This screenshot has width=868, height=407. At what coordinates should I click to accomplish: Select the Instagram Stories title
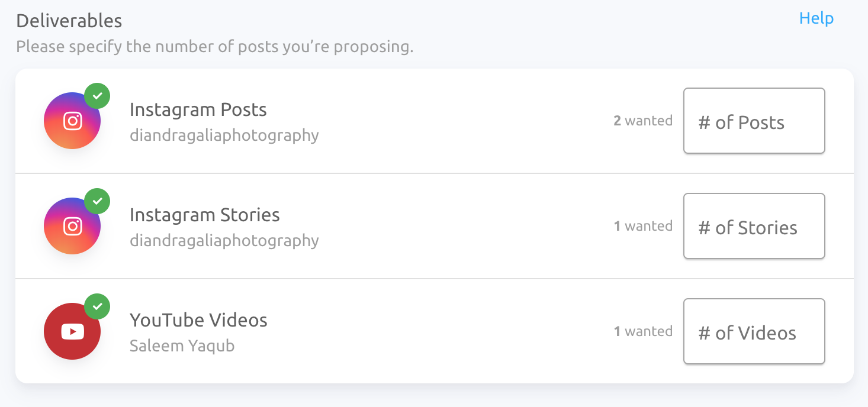(205, 215)
